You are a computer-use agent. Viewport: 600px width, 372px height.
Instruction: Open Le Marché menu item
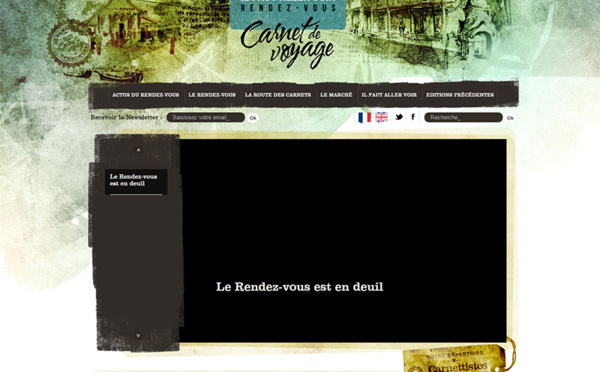tap(336, 95)
